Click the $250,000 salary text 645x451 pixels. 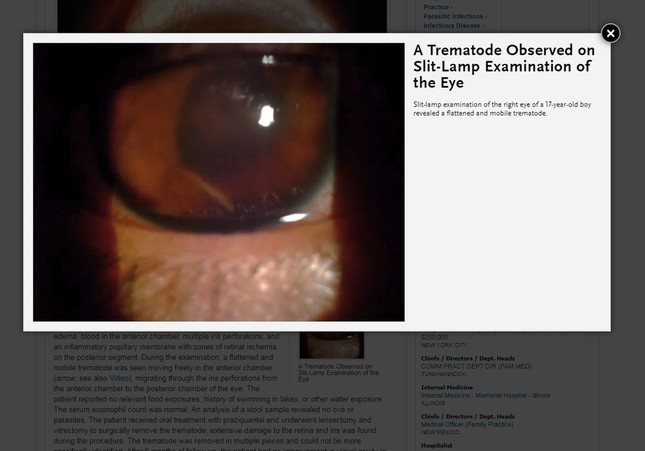coord(434,337)
